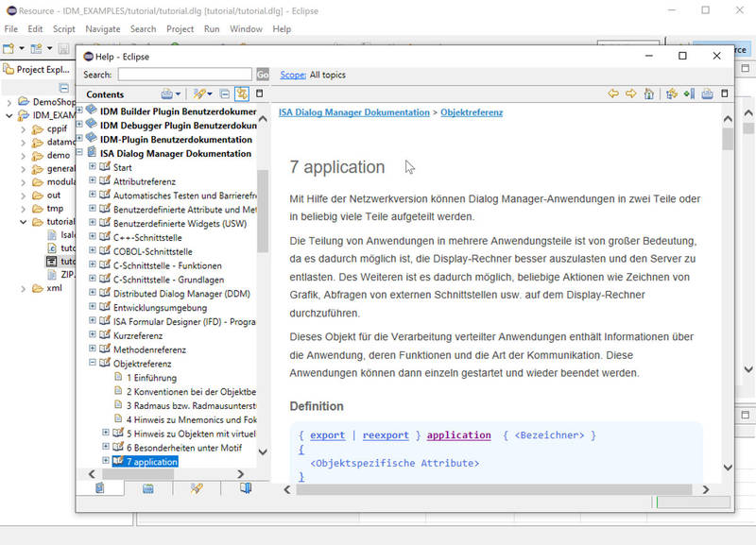
Task: Click the application link in Definition code
Action: point(459,435)
